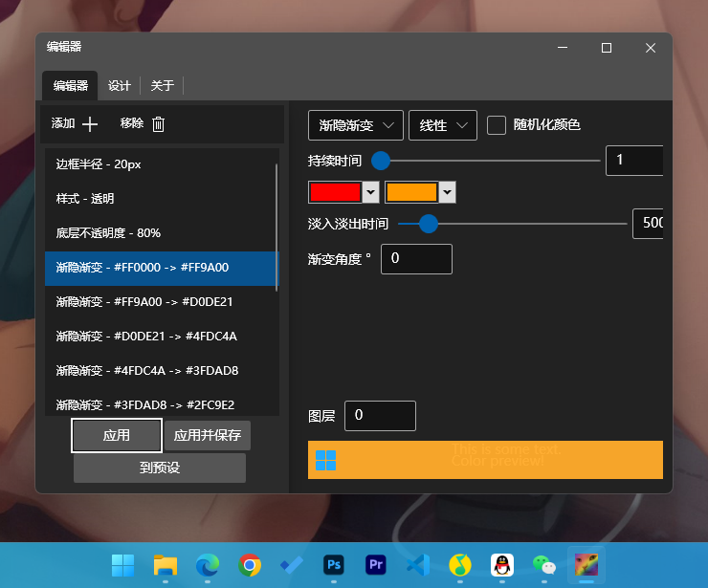Click the 持续时间 slider handle
708x588 pixels.
381,160
